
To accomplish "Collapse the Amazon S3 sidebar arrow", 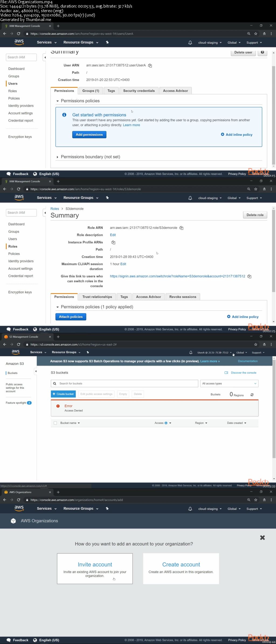I will [x=36, y=372].
